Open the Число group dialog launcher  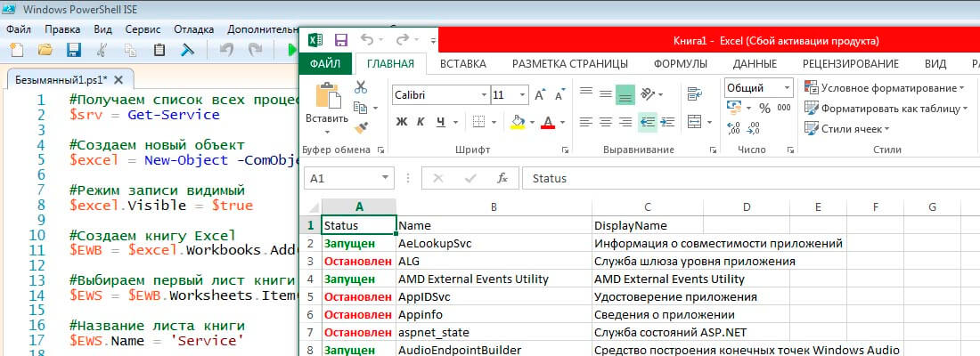pyautogui.click(x=791, y=150)
